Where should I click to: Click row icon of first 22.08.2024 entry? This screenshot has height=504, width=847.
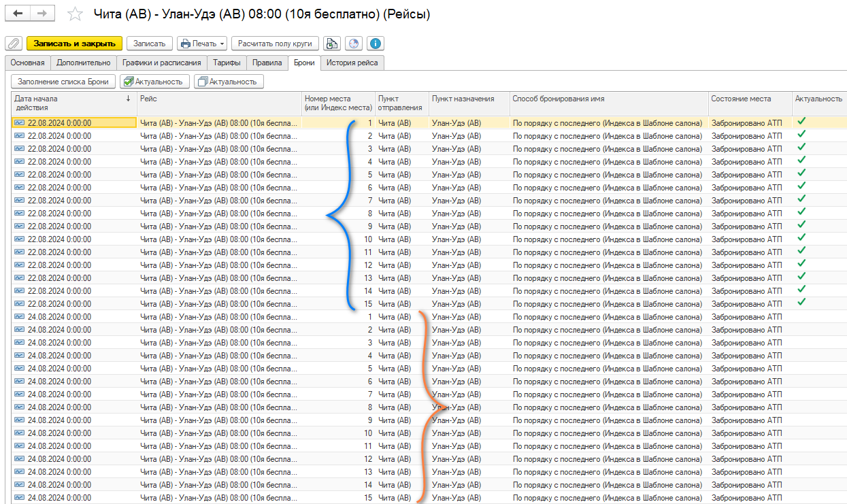[x=19, y=123]
